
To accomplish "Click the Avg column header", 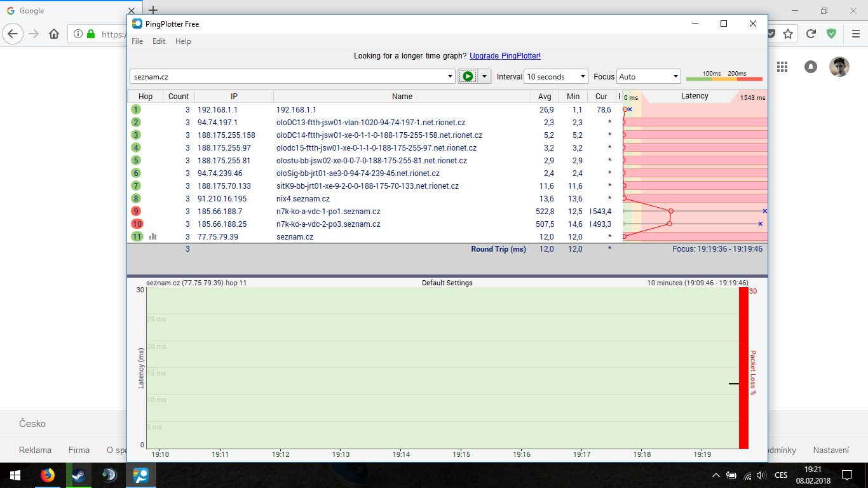I will click(545, 97).
